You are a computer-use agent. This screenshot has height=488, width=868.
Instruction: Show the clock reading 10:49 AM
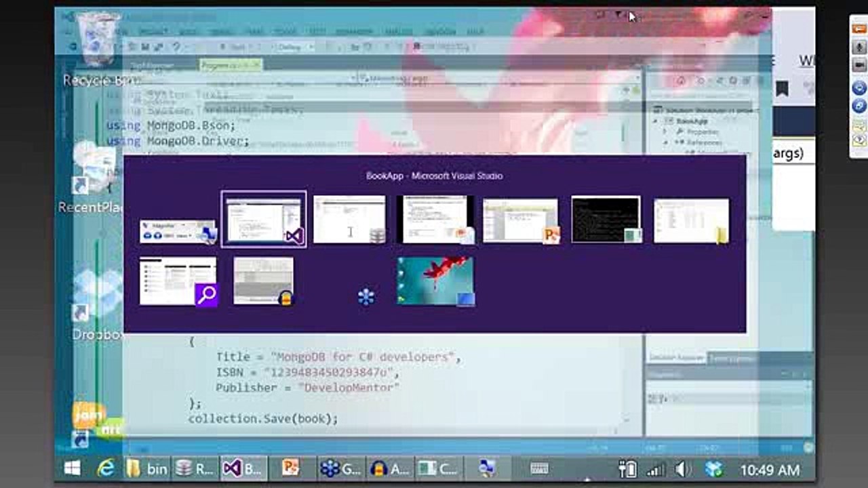coord(770,470)
